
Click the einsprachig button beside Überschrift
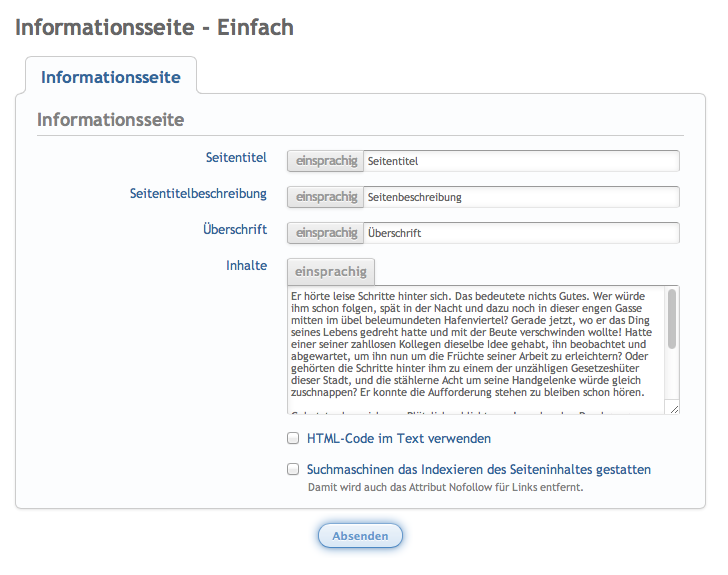(325, 233)
